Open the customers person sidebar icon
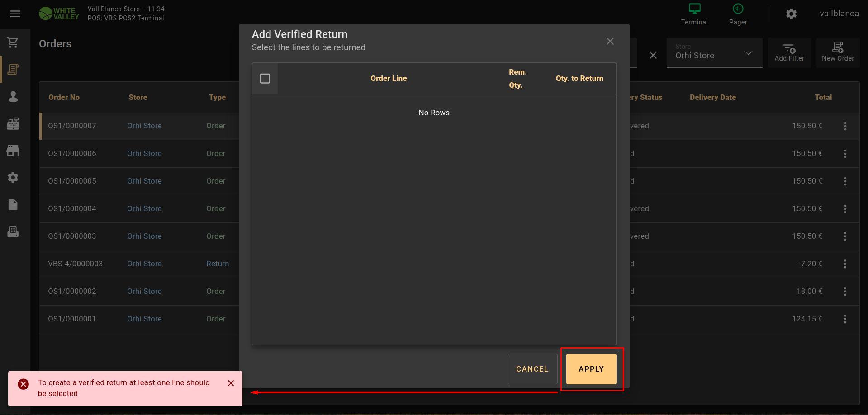The image size is (868, 415). tap(13, 96)
